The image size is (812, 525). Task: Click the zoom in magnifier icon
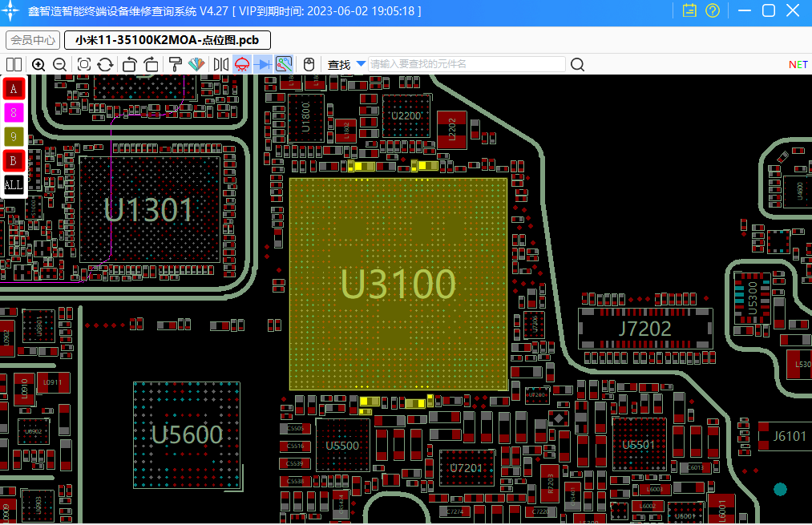38,65
